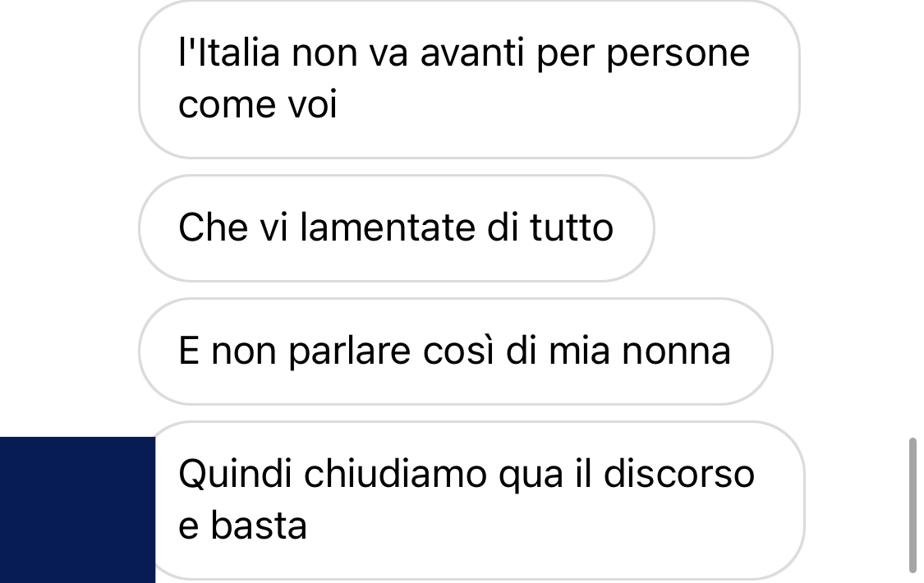Click the vertical scrollbar thumb

point(913,505)
